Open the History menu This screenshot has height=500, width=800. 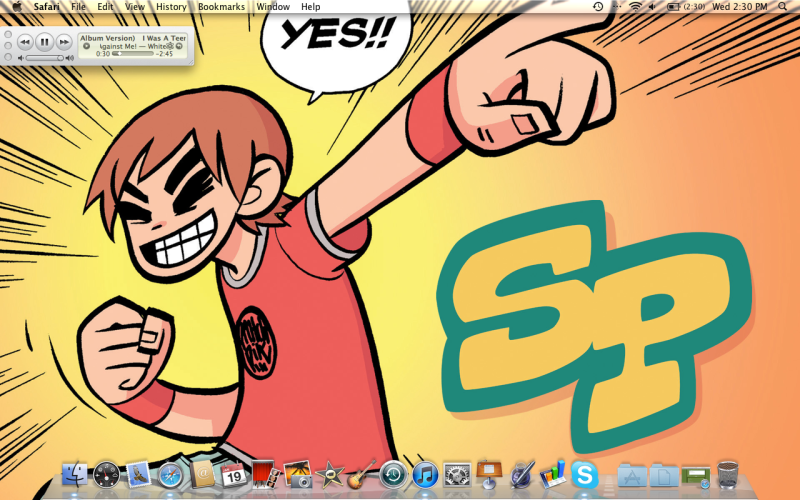[171, 7]
